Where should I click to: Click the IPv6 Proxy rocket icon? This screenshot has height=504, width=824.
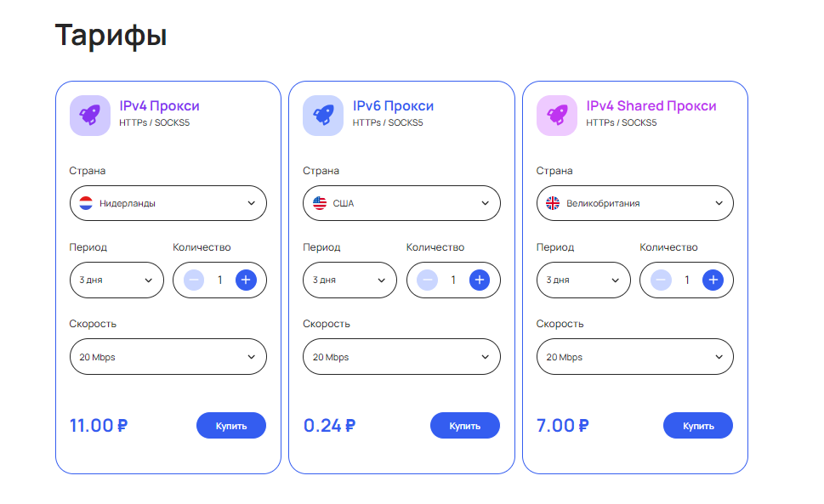323,115
